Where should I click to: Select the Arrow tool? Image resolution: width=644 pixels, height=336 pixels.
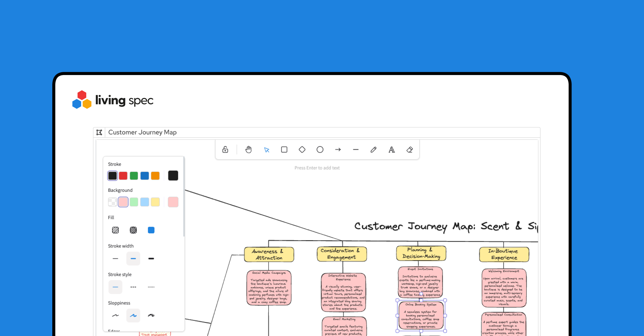[338, 150]
